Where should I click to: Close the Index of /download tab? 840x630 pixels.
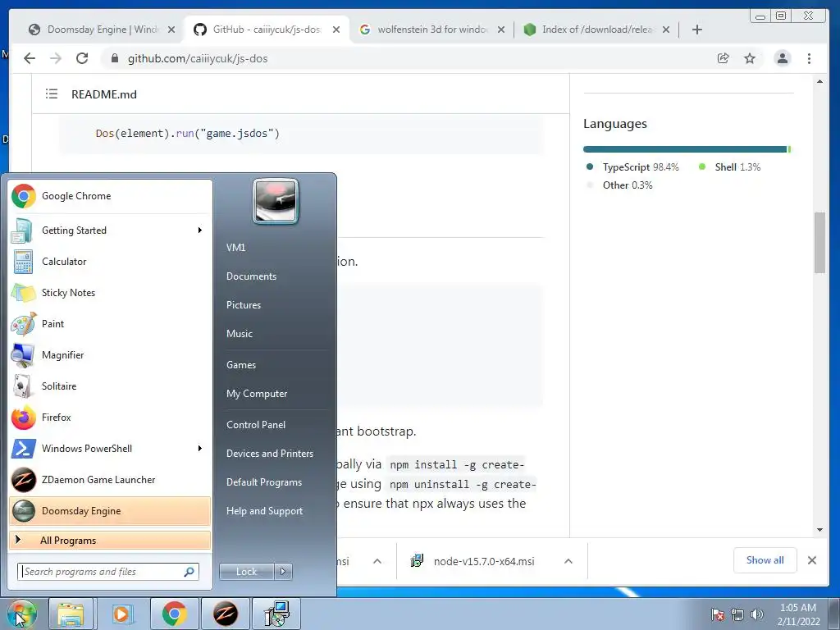(x=666, y=30)
